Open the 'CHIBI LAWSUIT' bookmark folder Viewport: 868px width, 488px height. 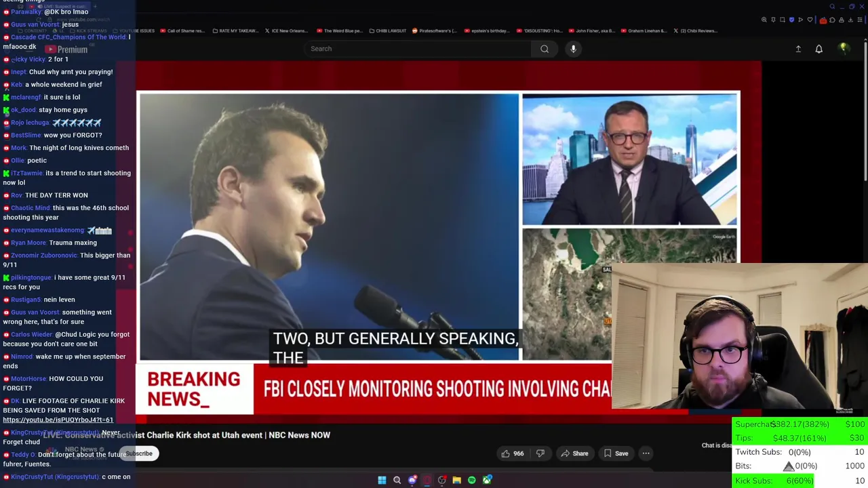(388, 30)
